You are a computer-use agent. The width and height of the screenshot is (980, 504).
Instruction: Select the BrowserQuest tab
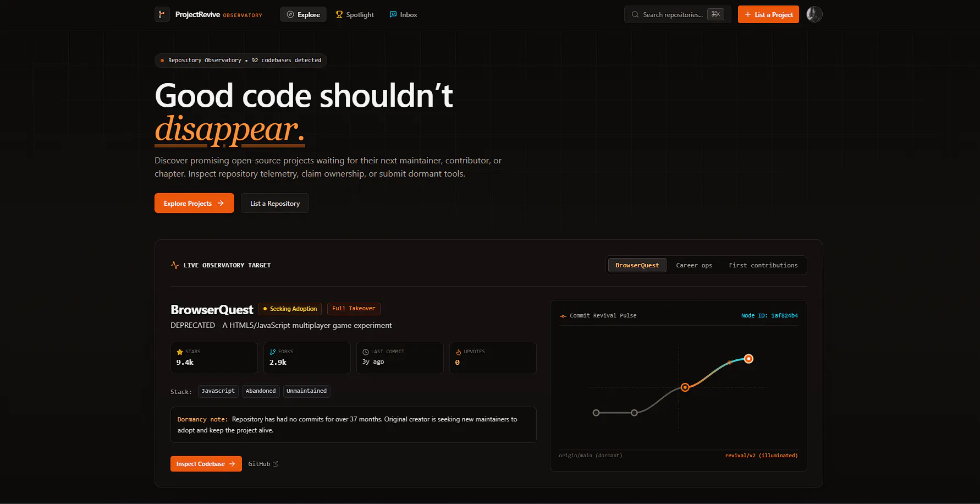click(637, 265)
